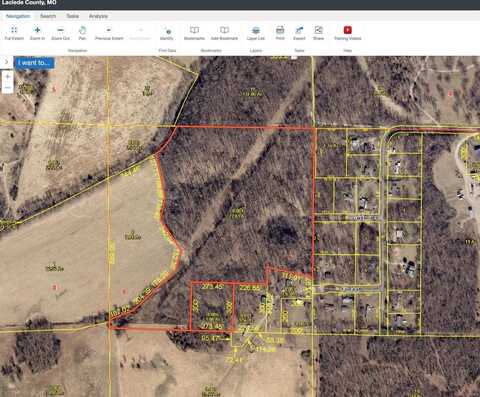480x397 pixels.
Task: Open the "I want to..." menu
Action: coord(34,63)
